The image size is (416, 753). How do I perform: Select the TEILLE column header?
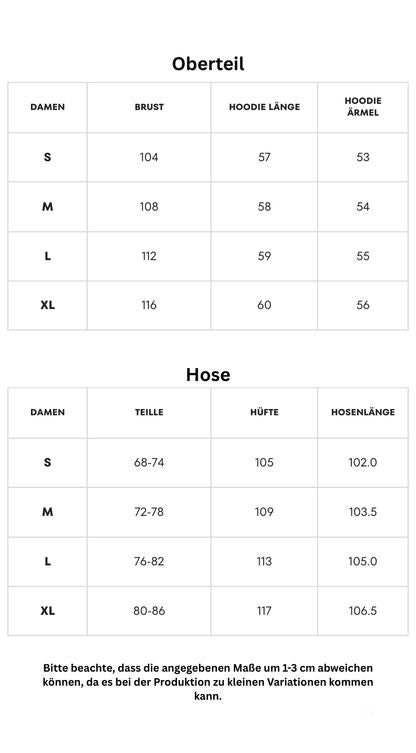pos(149,412)
